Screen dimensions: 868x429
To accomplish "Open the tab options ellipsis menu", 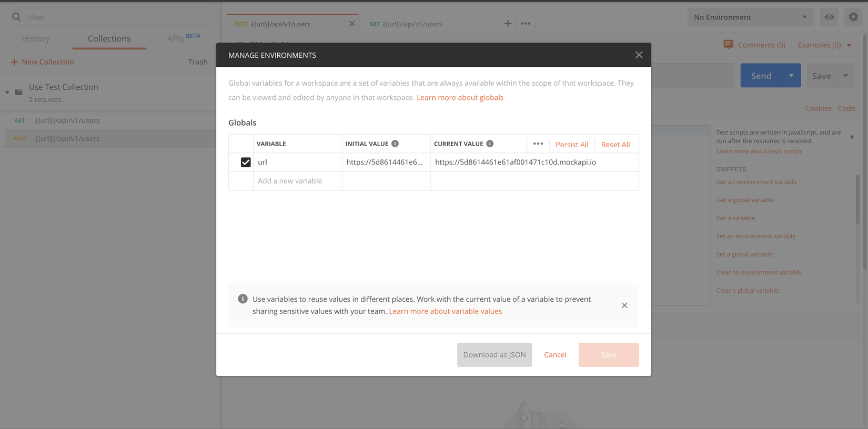I will pyautogui.click(x=526, y=24).
